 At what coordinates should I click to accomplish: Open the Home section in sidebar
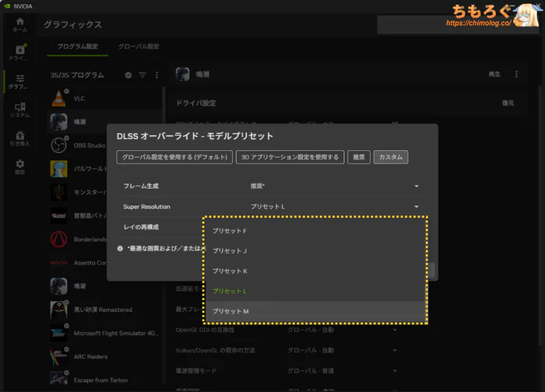point(20,24)
